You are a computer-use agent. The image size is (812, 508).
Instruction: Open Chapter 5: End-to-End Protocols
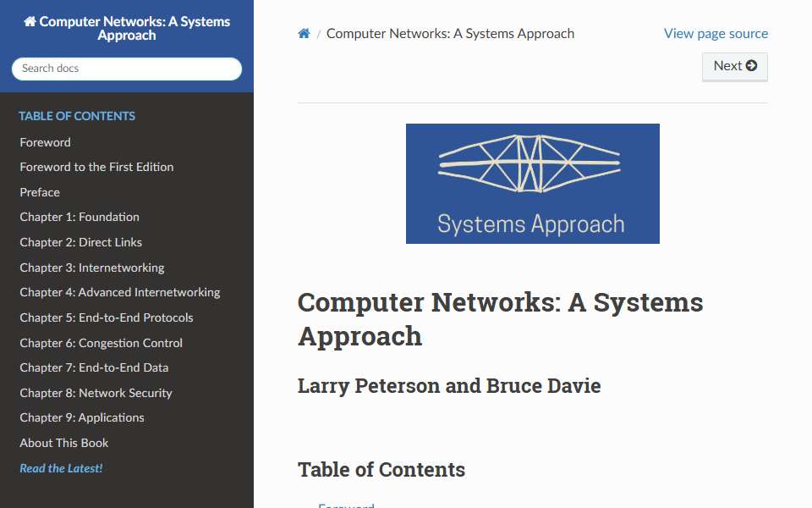pos(107,317)
